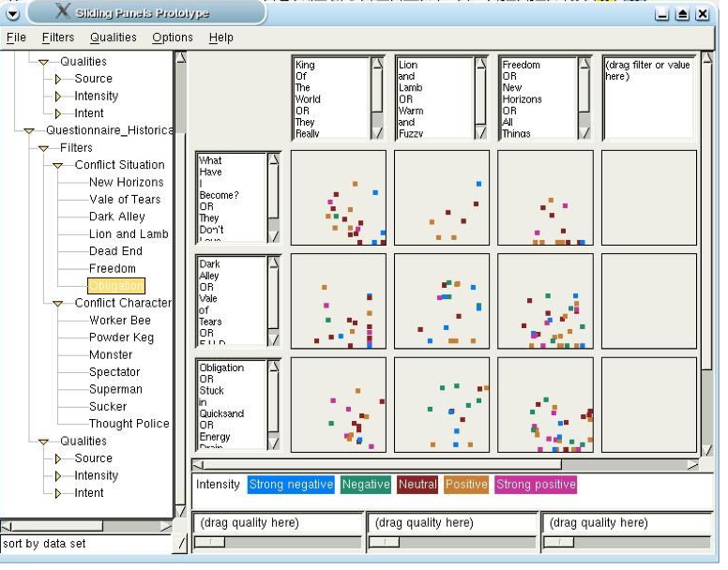Collapse the Conflict Character tree node
This screenshot has height=570, width=728.
[58, 303]
